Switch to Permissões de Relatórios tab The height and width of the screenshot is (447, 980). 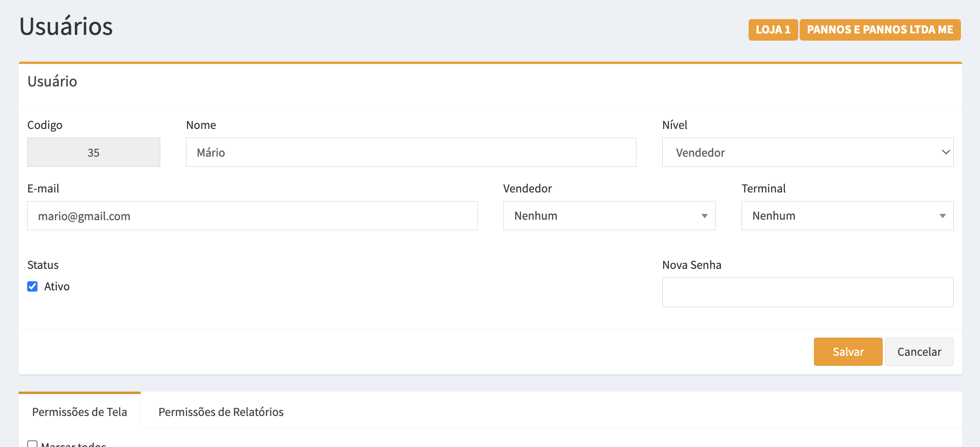tap(221, 412)
